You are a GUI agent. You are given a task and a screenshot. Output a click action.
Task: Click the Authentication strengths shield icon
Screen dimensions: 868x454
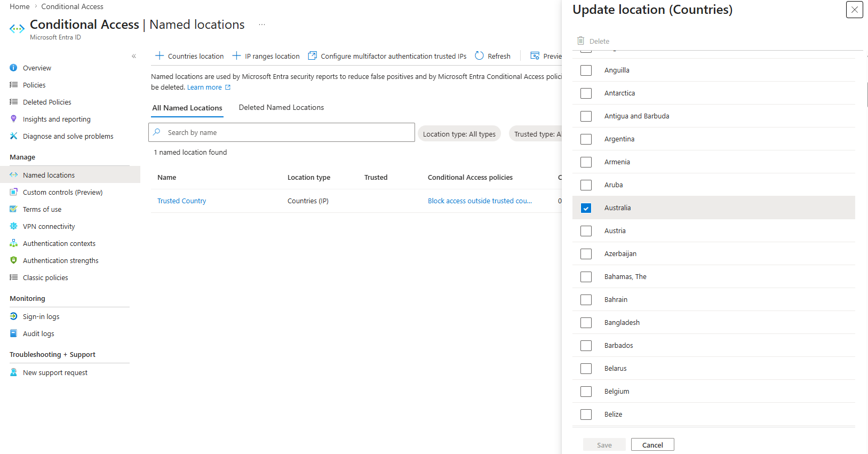pos(13,260)
